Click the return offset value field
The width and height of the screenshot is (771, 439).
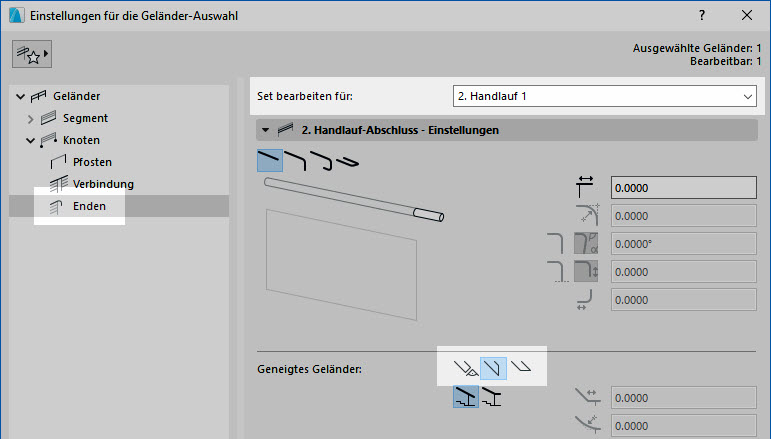coord(683,300)
